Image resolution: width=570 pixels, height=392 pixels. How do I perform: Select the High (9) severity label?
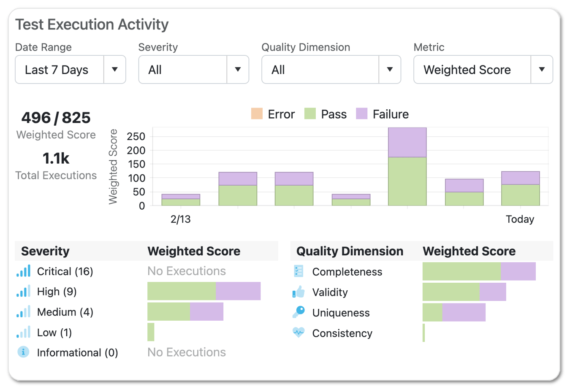(x=57, y=292)
